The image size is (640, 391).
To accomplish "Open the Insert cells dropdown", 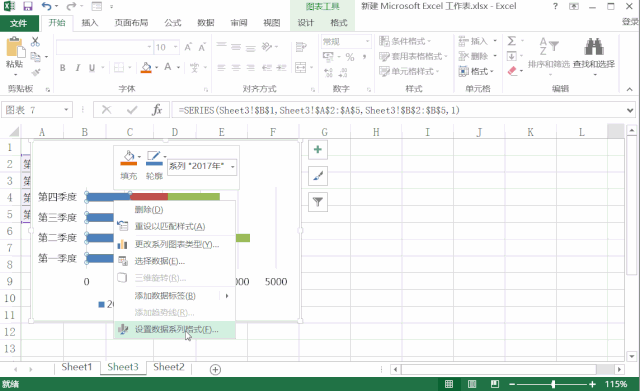I will coord(478,41).
